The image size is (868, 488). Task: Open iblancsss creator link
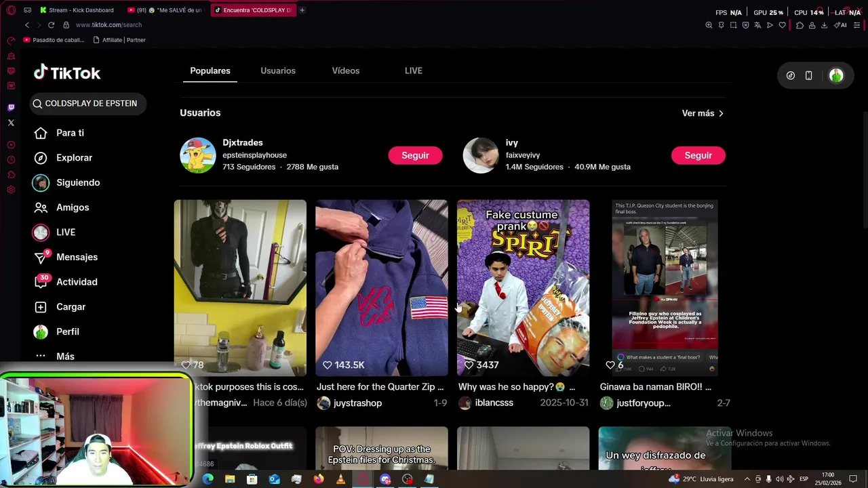coord(486,403)
